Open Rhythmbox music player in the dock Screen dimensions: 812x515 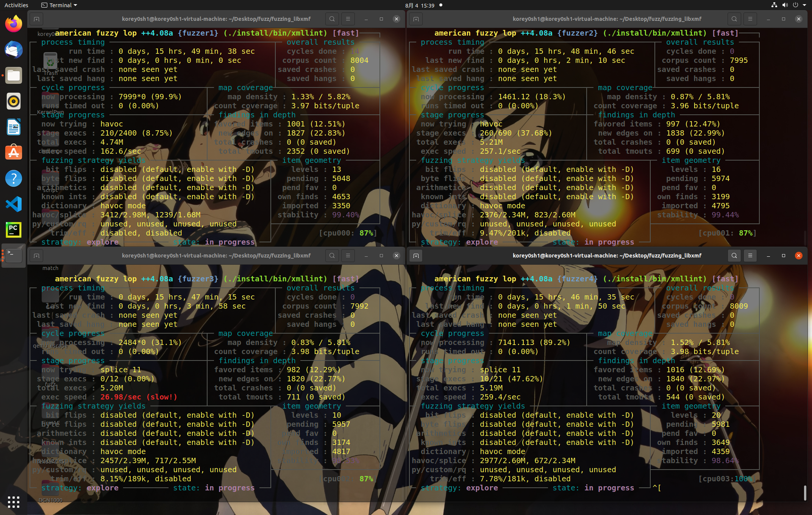(14, 101)
